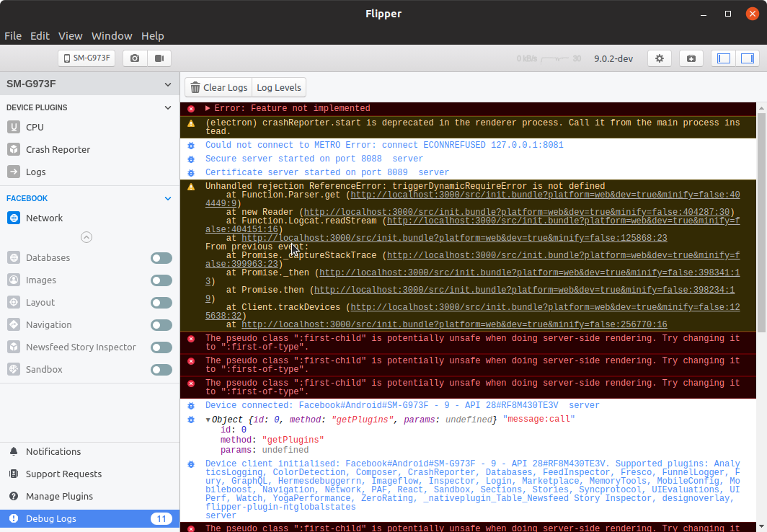
Task: Toggle left sidebar layout button
Action: (724, 58)
